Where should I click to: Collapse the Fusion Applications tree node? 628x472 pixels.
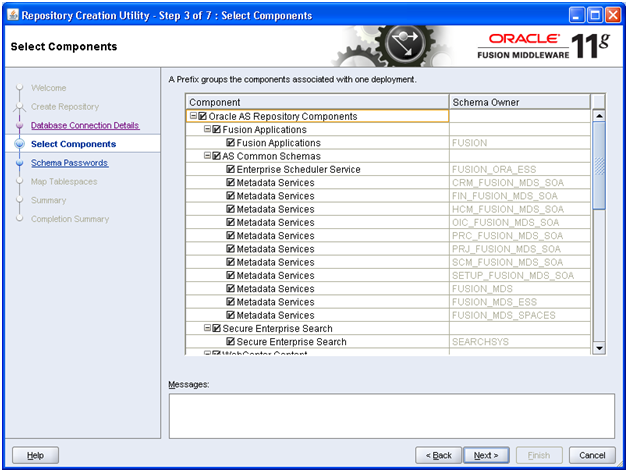tap(207, 129)
